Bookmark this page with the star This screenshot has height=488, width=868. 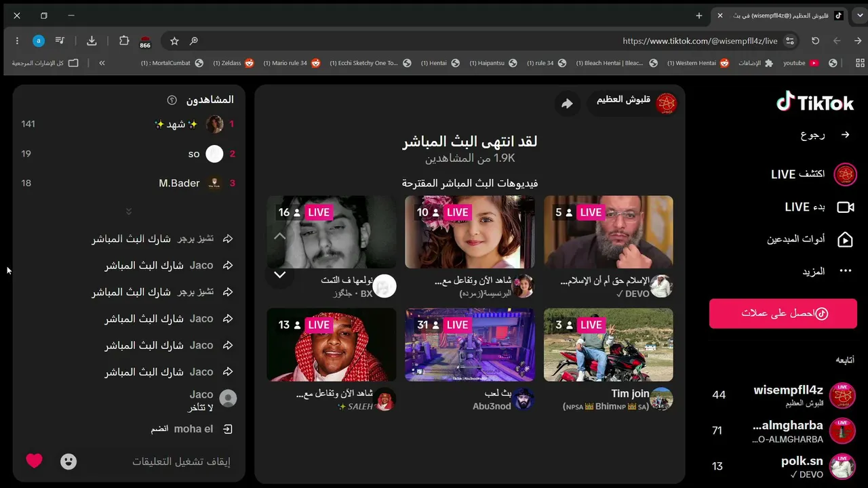click(174, 41)
